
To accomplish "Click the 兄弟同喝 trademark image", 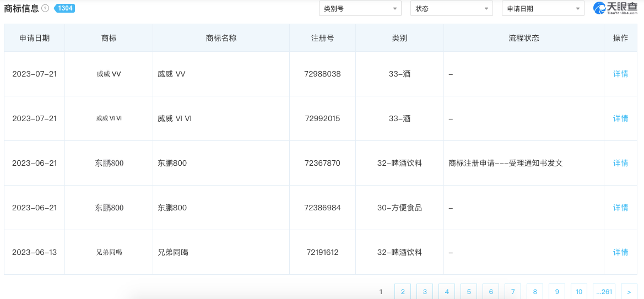I will coord(109,252).
